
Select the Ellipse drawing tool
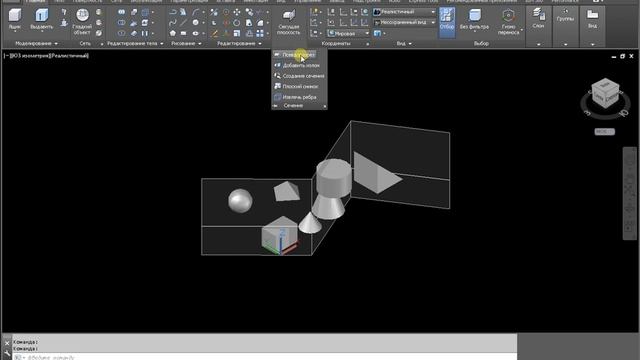pyautogui.click(x=196, y=33)
